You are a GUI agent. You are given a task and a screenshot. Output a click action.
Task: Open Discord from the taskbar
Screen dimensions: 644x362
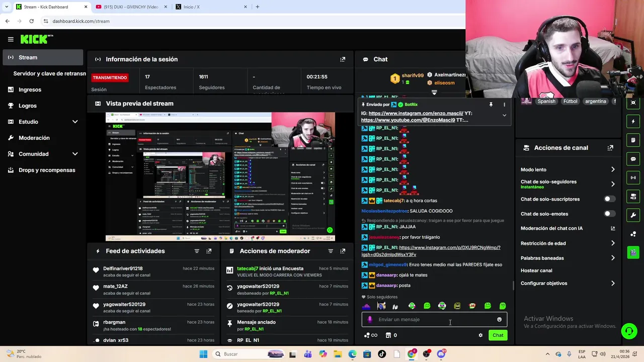click(441, 354)
